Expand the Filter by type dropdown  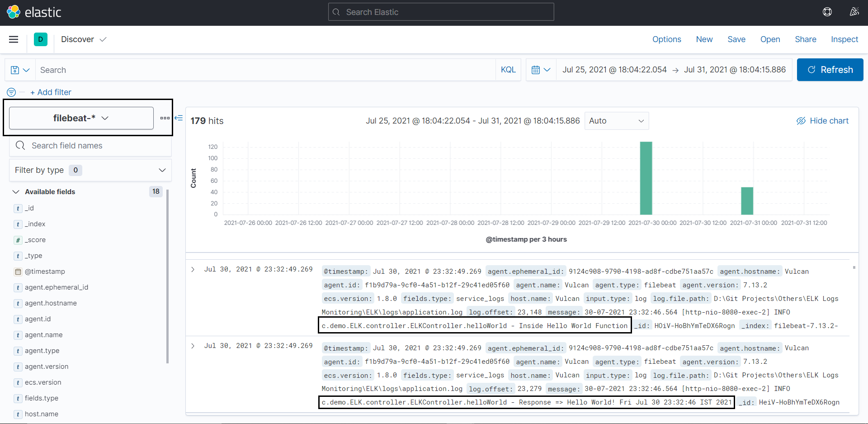coord(90,170)
